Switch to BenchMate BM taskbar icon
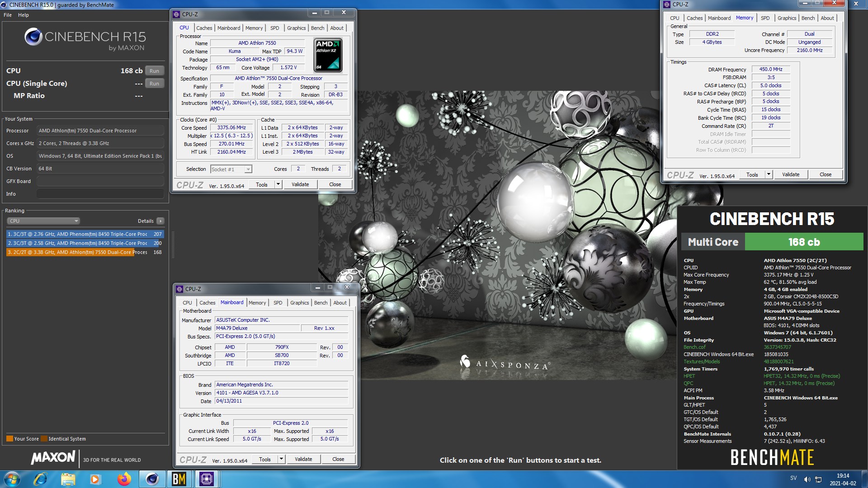 [179, 479]
